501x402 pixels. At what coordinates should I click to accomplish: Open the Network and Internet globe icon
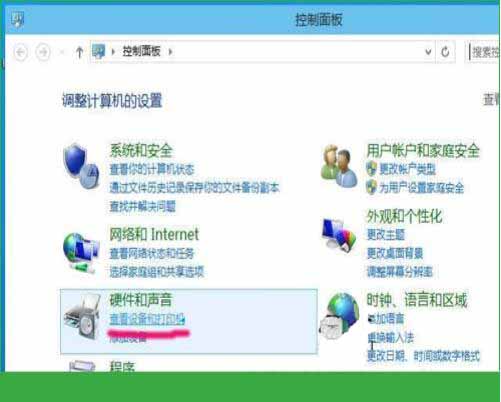click(81, 252)
